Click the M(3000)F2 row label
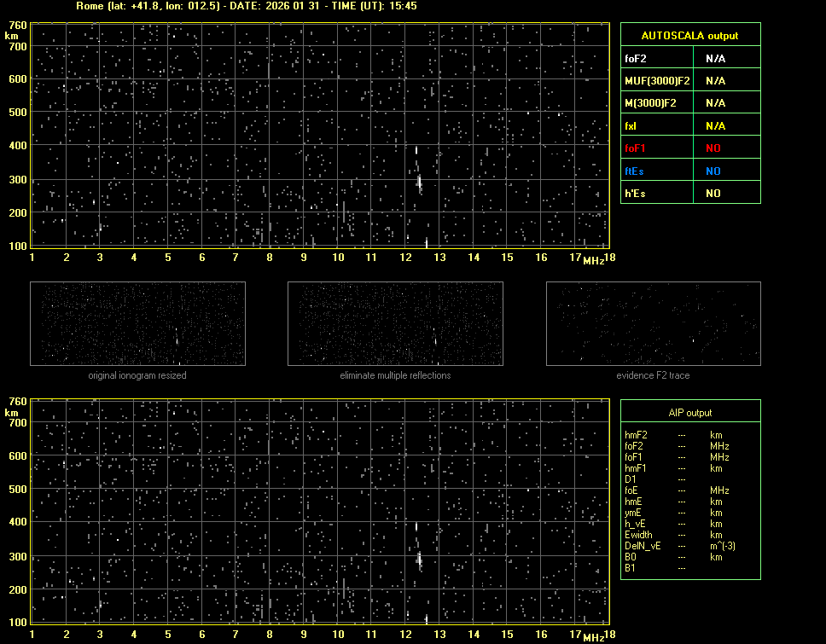Screen dimensions: 826x644 pyautogui.click(x=650, y=103)
